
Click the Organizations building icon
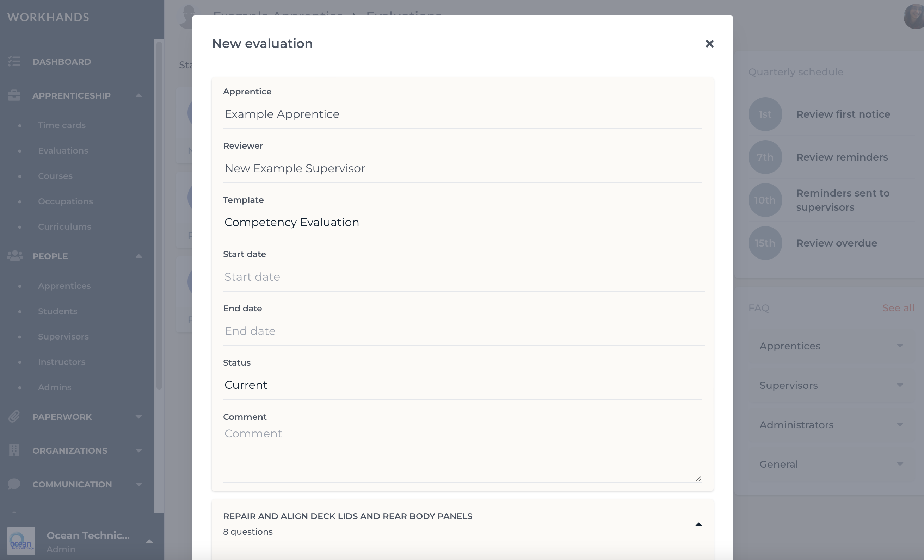pos(14,450)
